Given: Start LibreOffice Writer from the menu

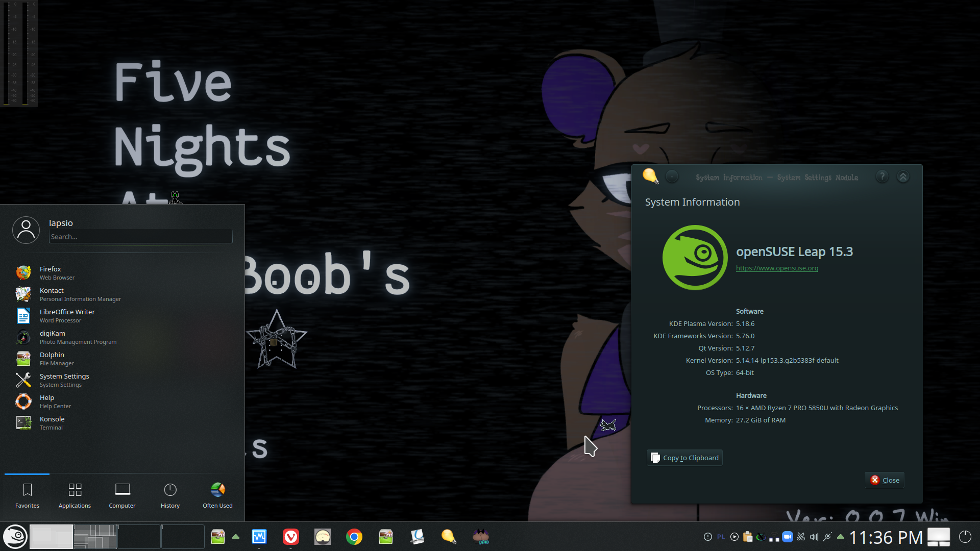Looking at the screenshot, I should (122, 316).
